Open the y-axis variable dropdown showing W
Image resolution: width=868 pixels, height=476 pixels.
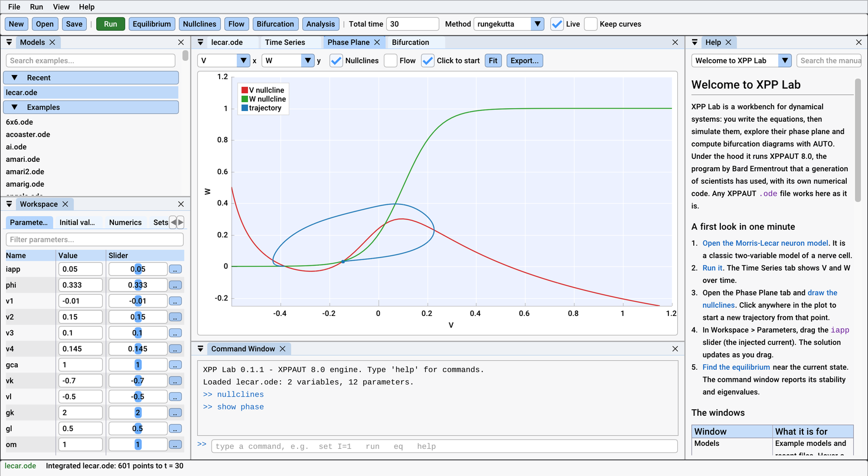point(288,60)
